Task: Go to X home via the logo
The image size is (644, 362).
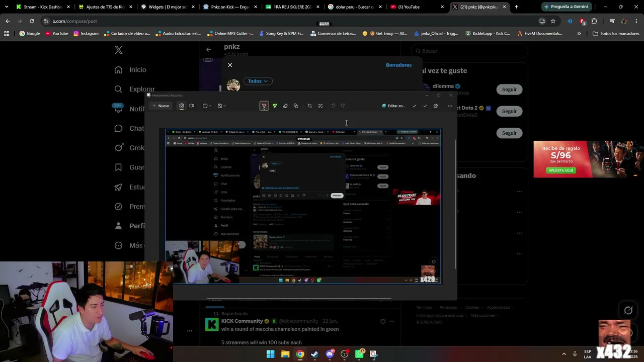Action: click(119, 50)
